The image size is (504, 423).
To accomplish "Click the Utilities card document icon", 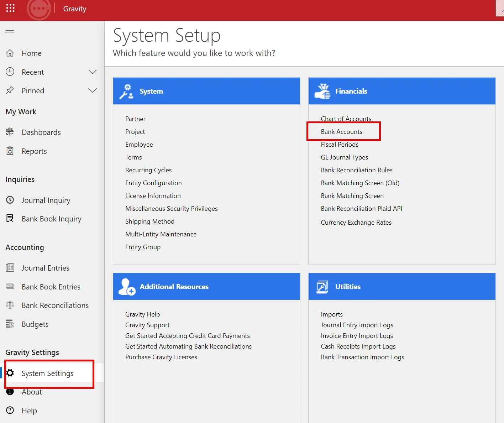I will (322, 287).
